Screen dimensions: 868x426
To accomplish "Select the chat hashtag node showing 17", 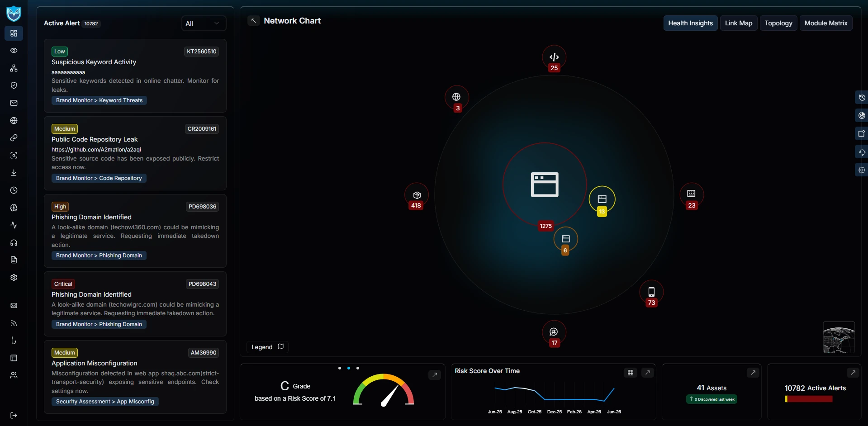I will click(x=554, y=332).
